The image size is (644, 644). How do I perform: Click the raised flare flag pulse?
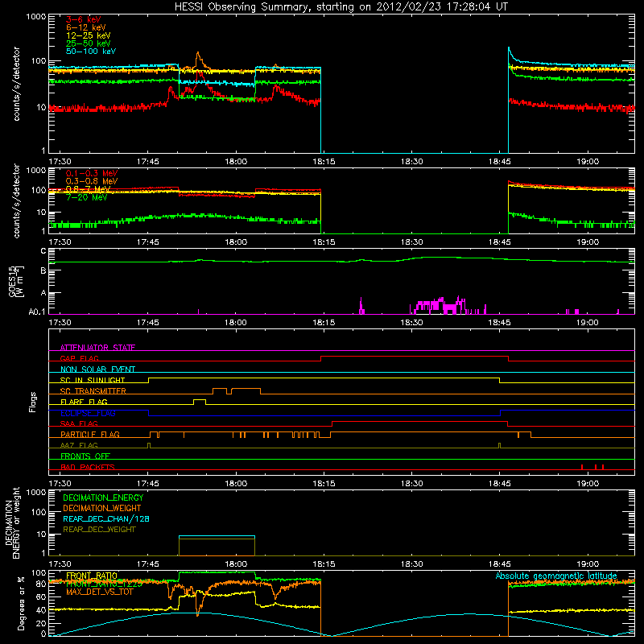200,402
